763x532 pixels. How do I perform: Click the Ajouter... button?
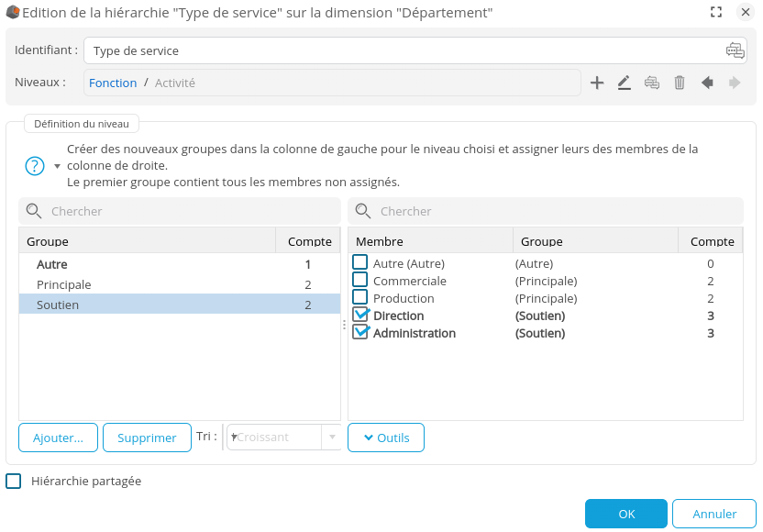[58, 438]
